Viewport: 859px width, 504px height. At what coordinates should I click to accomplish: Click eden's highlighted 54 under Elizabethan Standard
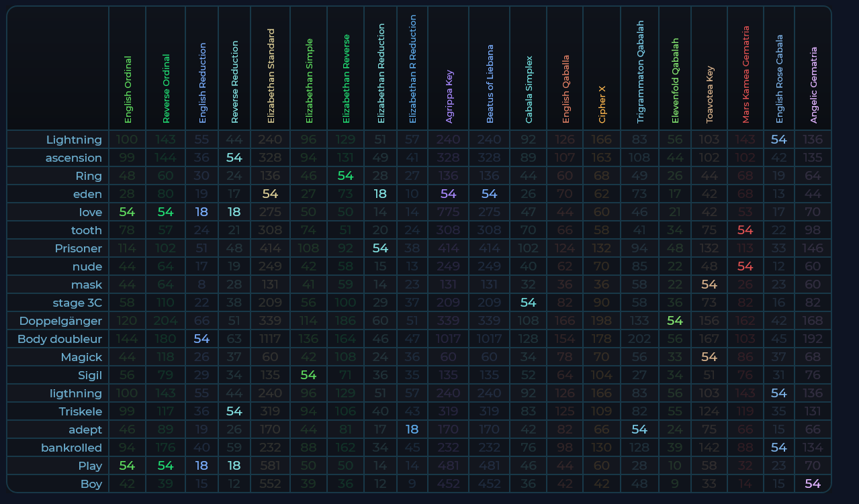[x=270, y=194]
